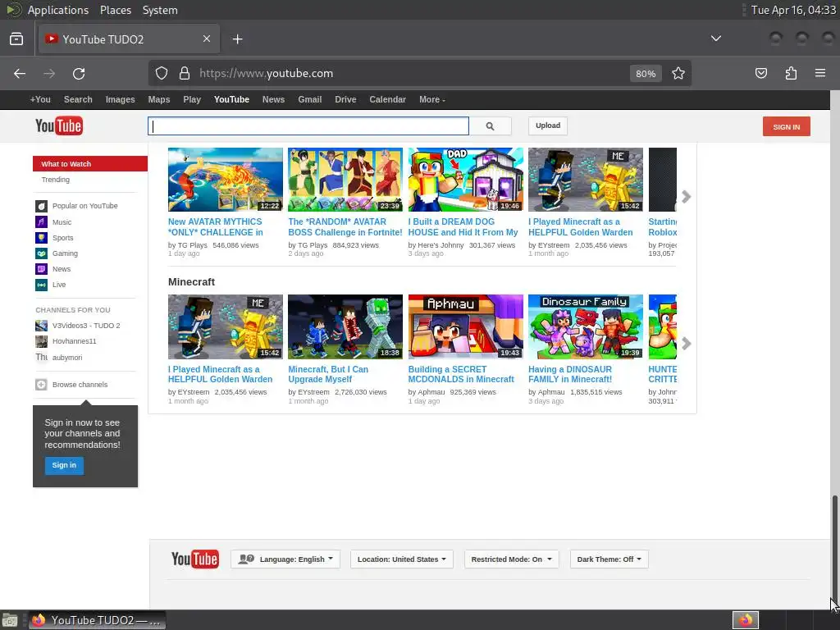The width and height of the screenshot is (840, 630).
Task: Click the magnifier search button
Action: (491, 126)
